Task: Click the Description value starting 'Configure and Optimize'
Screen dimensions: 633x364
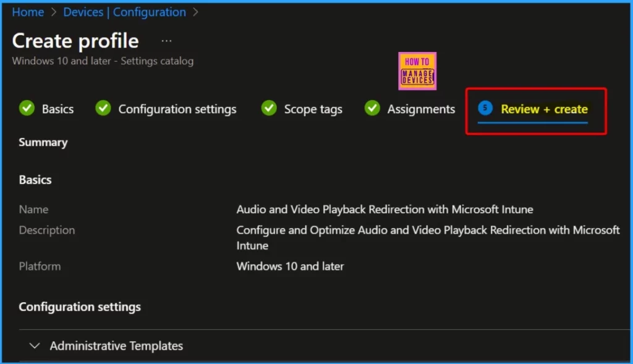Action: point(428,238)
